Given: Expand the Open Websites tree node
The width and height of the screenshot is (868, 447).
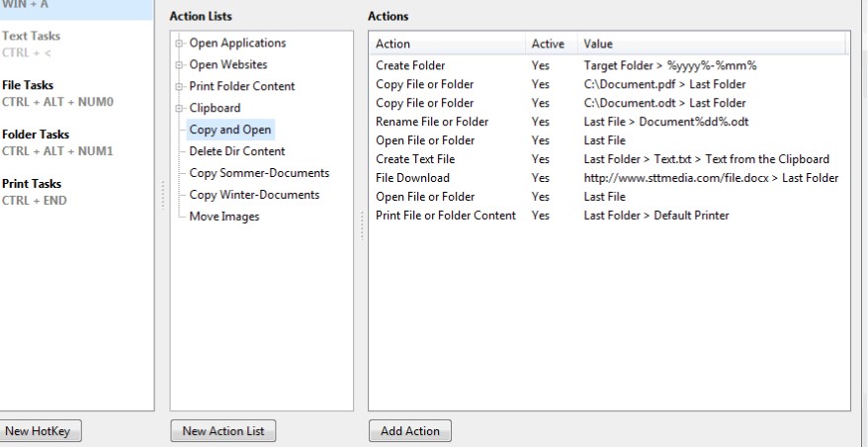Looking at the screenshot, I should (179, 65).
